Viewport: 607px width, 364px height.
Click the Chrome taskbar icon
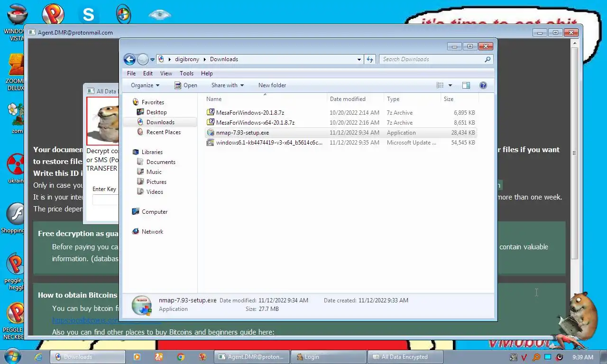coord(181,357)
